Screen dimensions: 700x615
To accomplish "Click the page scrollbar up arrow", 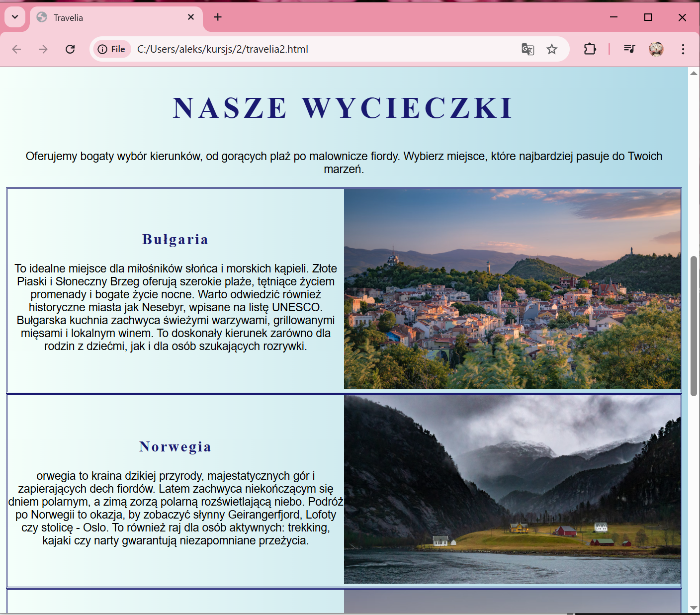I will pyautogui.click(x=694, y=73).
